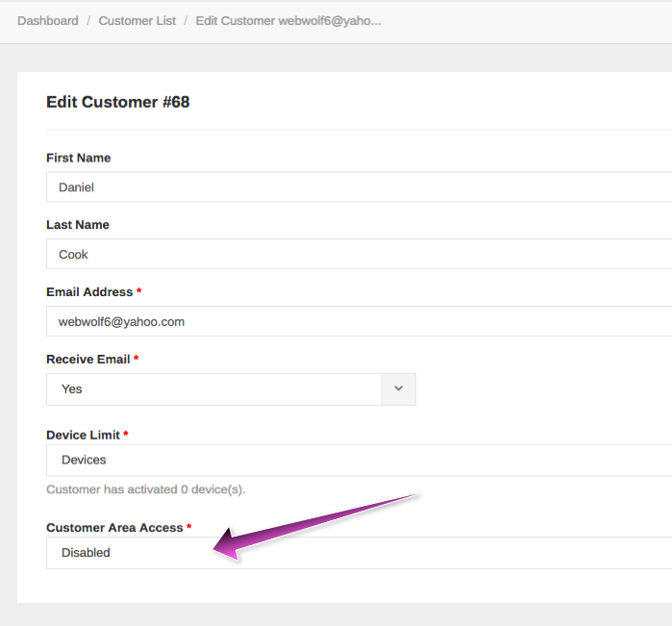
Task: Click the Edit Customer #68 heading
Action: coord(118,102)
